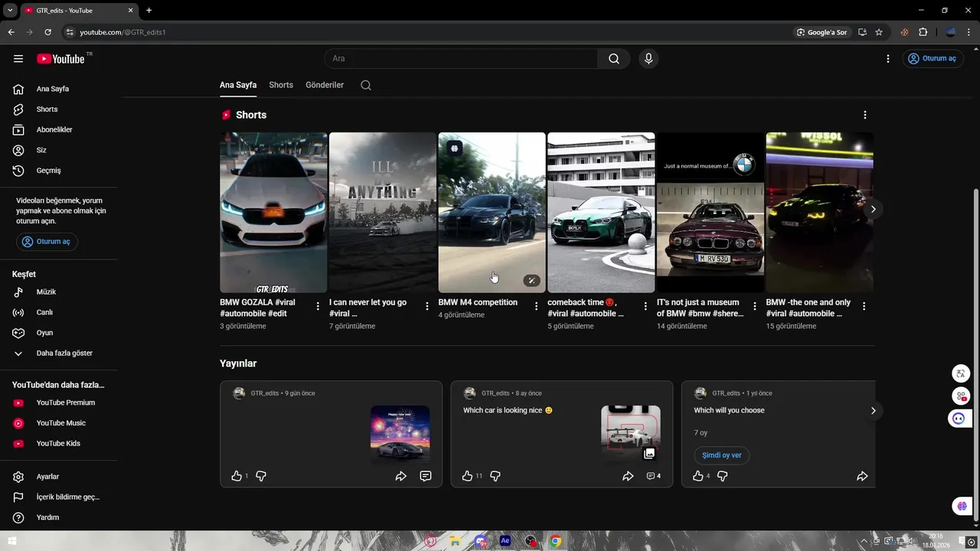980x551 pixels.
Task: Click the Google'a Sor button
Action: tap(822, 32)
